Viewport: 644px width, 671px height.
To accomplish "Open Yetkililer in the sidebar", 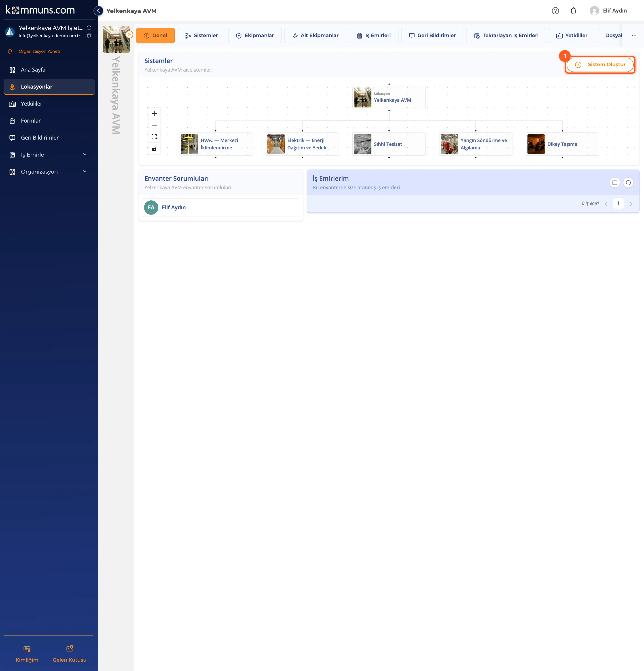I will (49, 104).
